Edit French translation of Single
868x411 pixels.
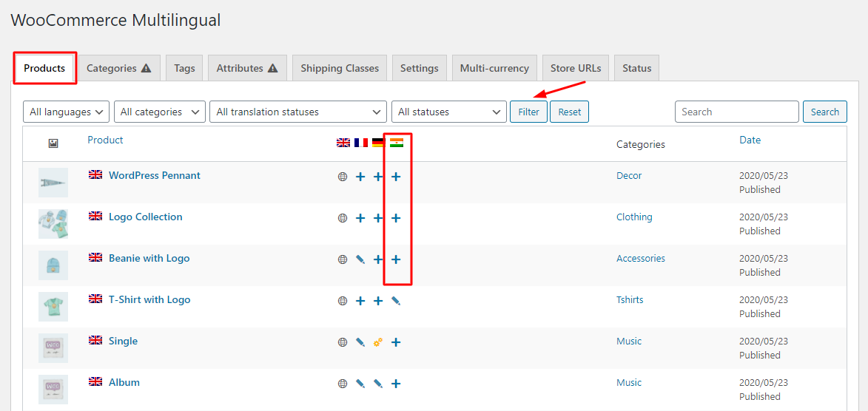[360, 342]
